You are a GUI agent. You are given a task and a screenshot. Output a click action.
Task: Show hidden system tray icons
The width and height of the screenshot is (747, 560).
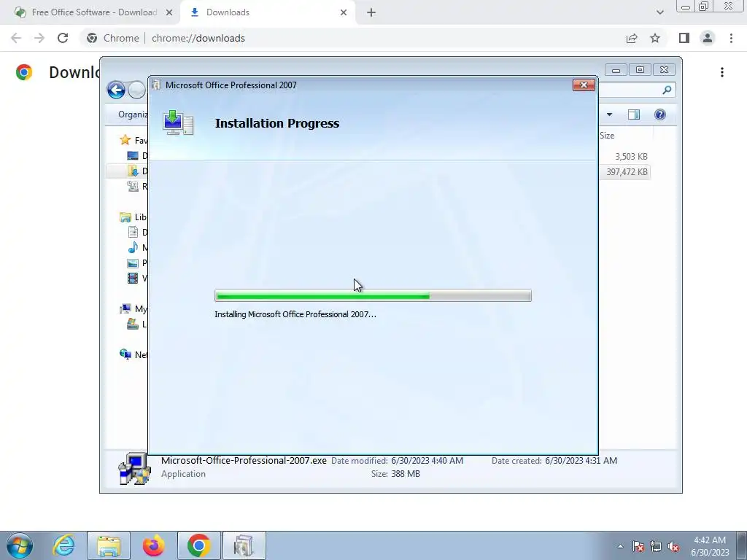620,546
